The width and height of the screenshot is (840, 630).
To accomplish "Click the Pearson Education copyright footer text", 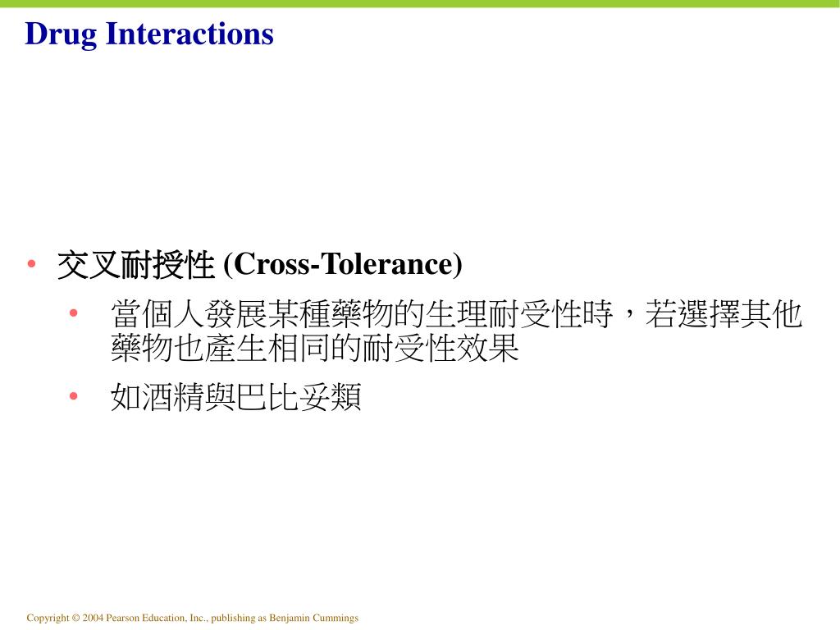I will click(192, 618).
